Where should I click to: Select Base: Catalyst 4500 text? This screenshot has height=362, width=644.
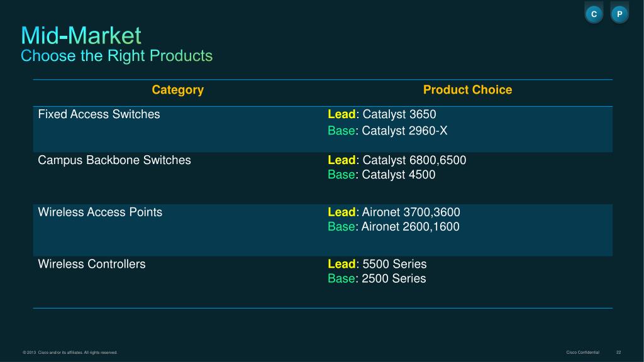coord(382,175)
